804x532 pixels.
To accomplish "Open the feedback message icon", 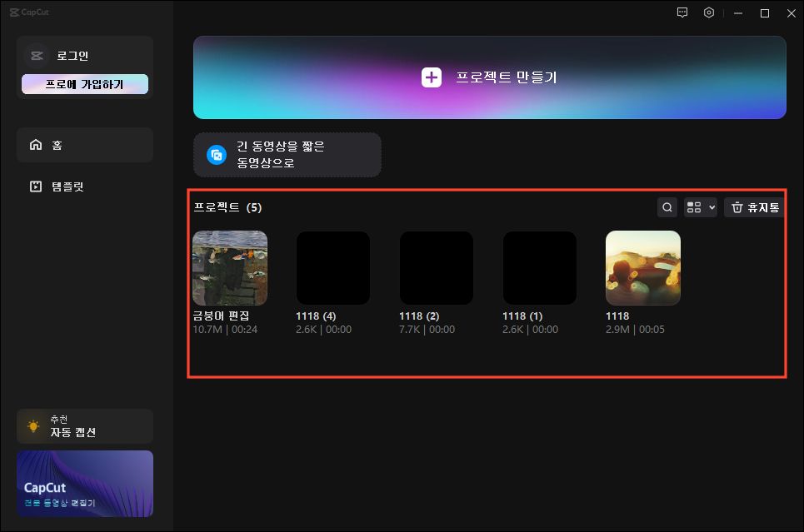I will click(682, 12).
